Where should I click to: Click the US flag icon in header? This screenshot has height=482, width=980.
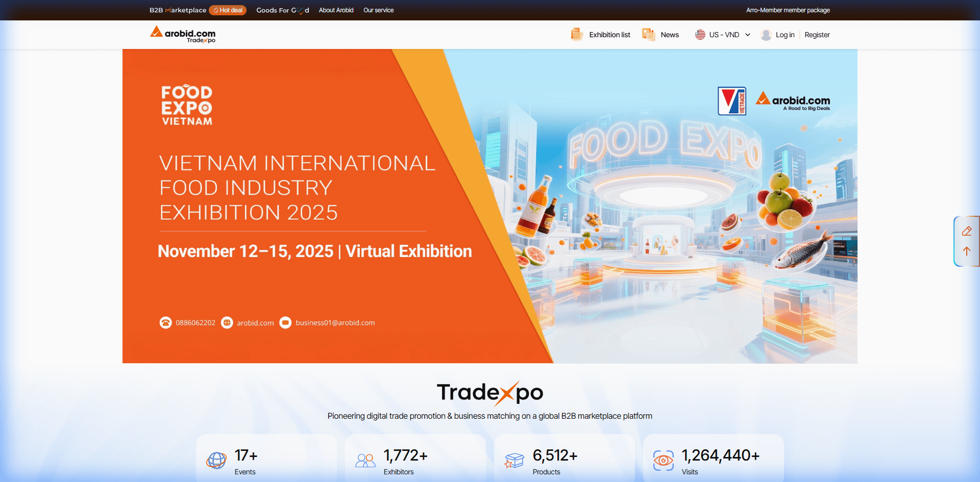[700, 34]
